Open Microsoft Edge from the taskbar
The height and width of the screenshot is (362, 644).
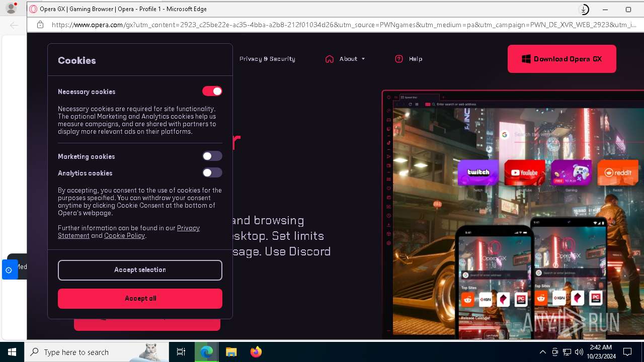[x=206, y=352]
